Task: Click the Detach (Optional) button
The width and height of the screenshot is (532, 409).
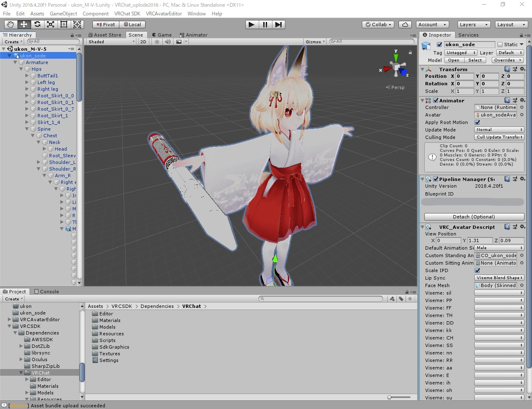Action: (474, 217)
